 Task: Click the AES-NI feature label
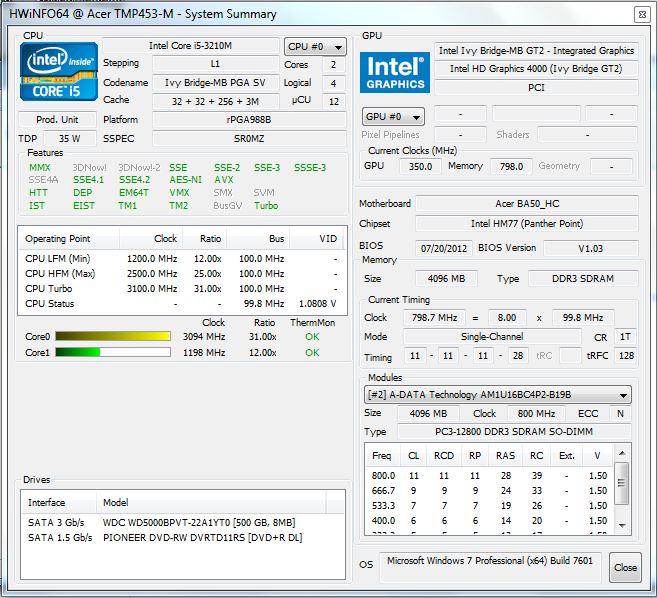pos(186,180)
